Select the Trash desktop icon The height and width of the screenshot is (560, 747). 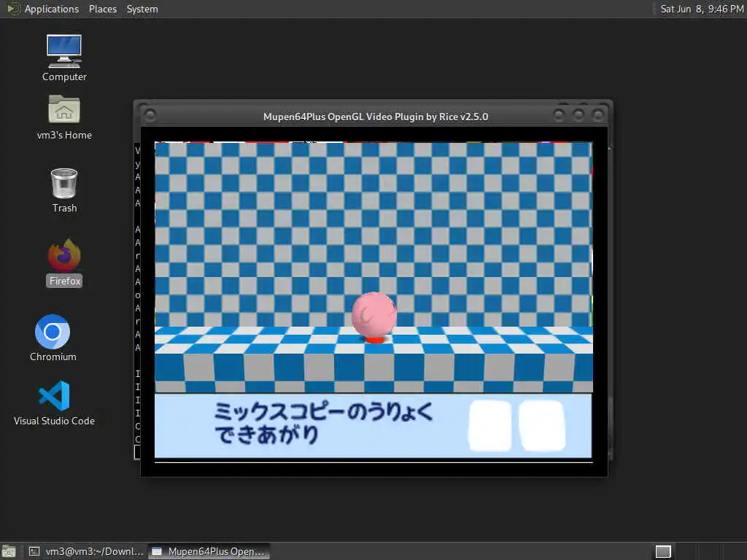[x=64, y=190]
